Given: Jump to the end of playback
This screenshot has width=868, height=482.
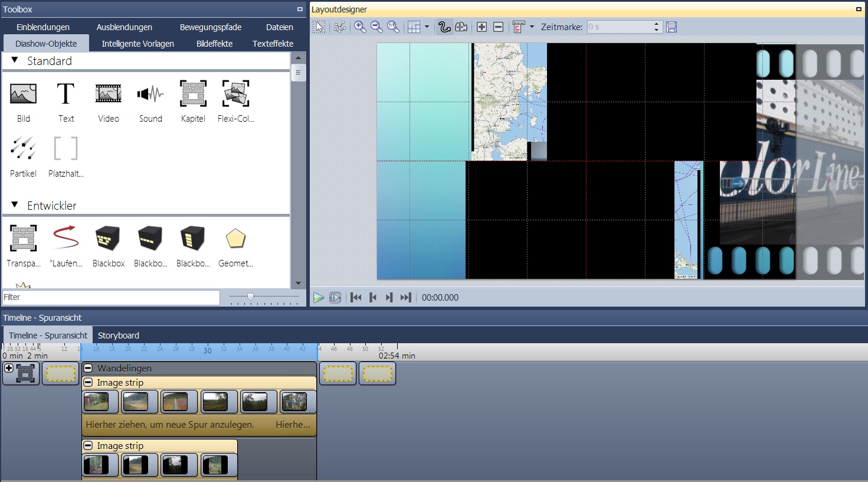Looking at the screenshot, I should coord(405,298).
